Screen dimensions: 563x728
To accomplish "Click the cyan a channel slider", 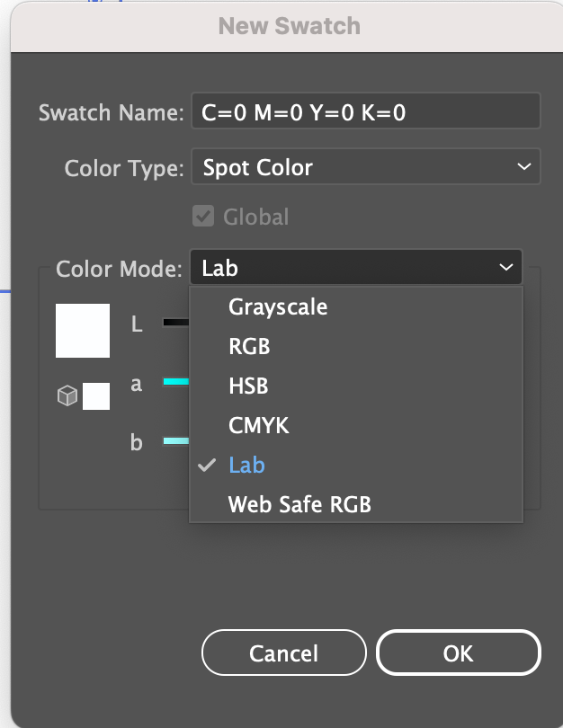I will pyautogui.click(x=176, y=382).
